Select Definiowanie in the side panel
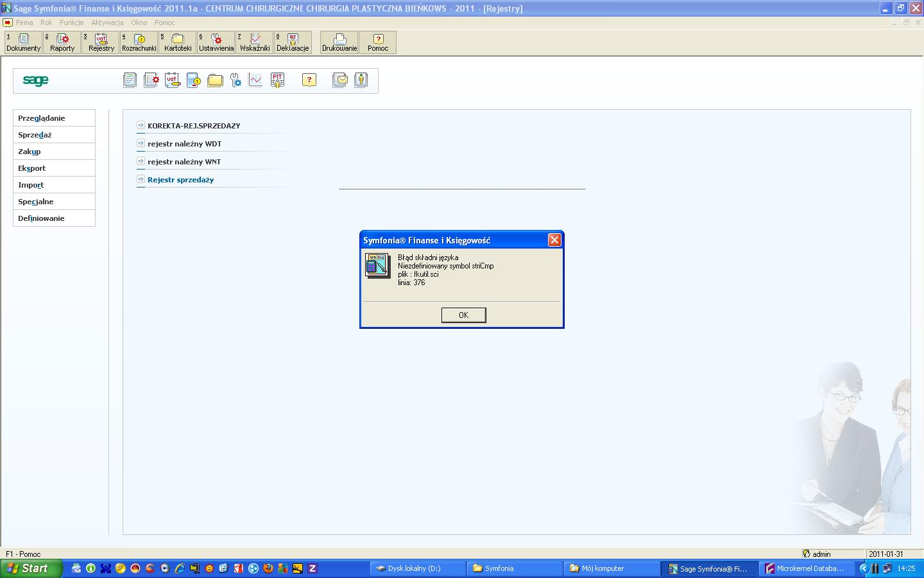The image size is (924, 578). tap(54, 218)
